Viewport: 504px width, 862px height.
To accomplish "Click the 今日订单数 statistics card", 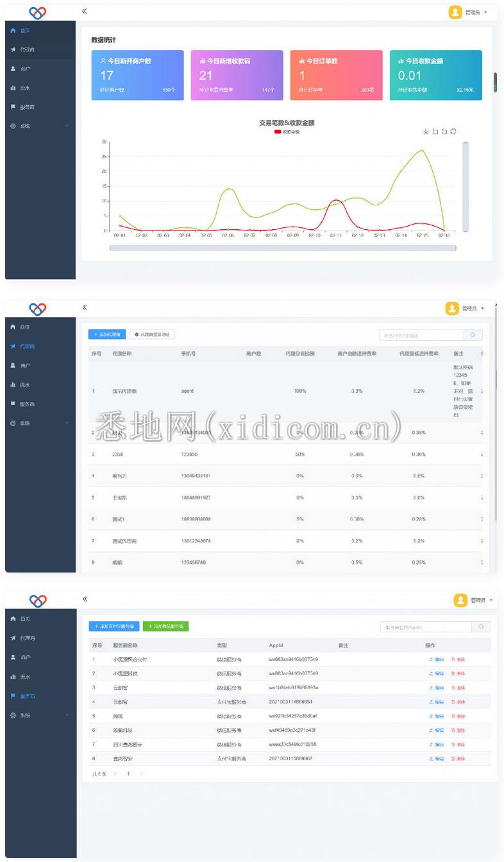I will pyautogui.click(x=337, y=75).
